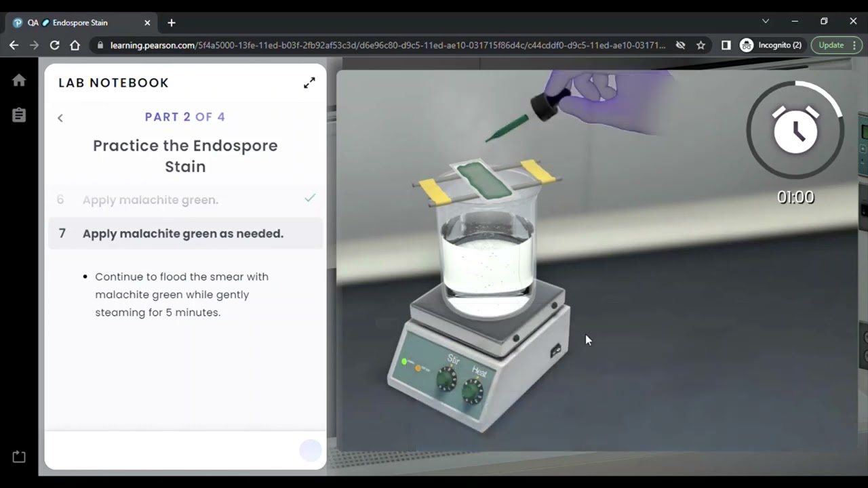Viewport: 868px width, 488px height.
Task: Bookmark this page with the star
Action: [701, 45]
